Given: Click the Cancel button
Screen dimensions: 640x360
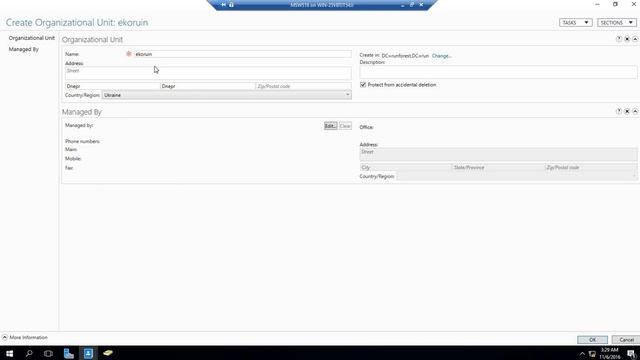Looking at the screenshot, I should click(626, 340).
